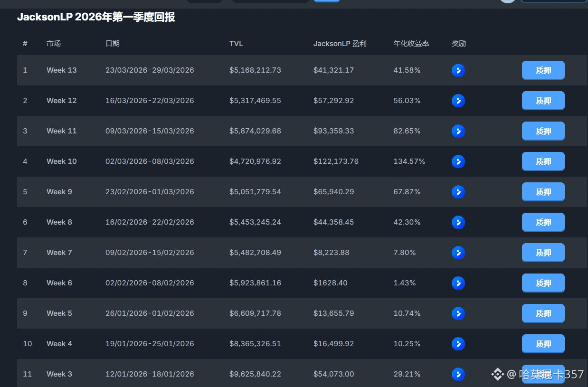The height and width of the screenshot is (387, 588).
Task: Stake in Week 10 via 质押 button
Action: click(x=543, y=161)
